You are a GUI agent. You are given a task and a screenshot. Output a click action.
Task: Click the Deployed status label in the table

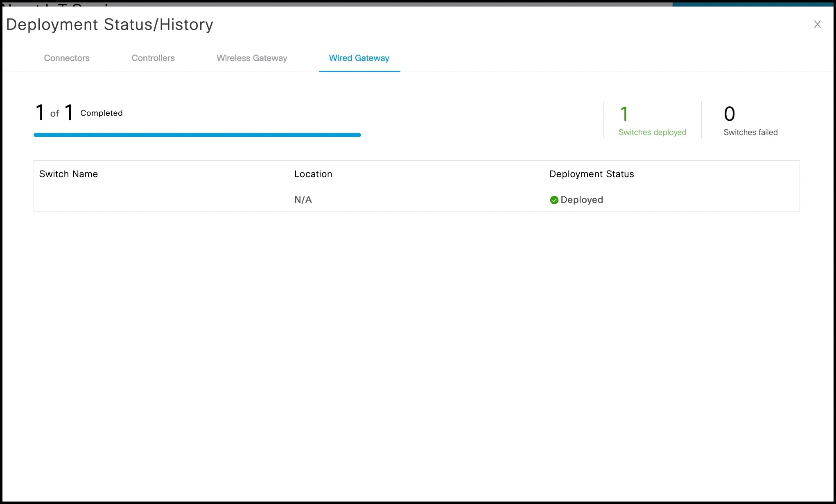[582, 200]
